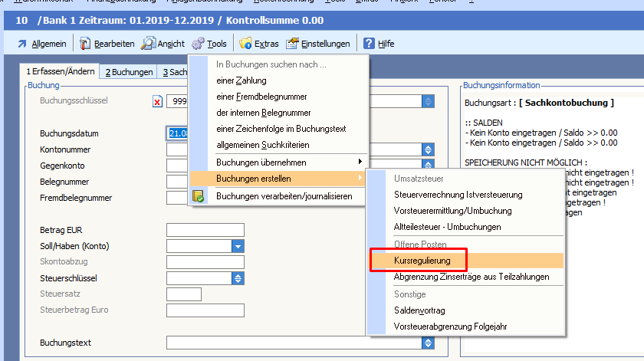Click the Buchungsdatum date field
Viewport: 644px width, 361px height.
[177, 133]
